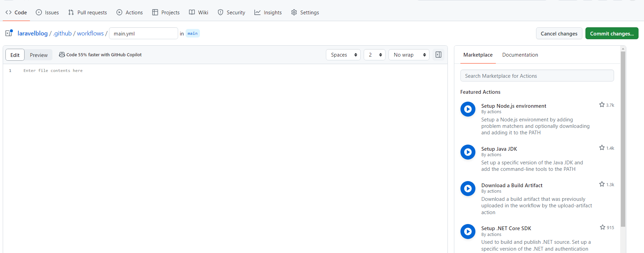Navigate to .github folder breadcrumb
The image size is (644, 253).
62,33
